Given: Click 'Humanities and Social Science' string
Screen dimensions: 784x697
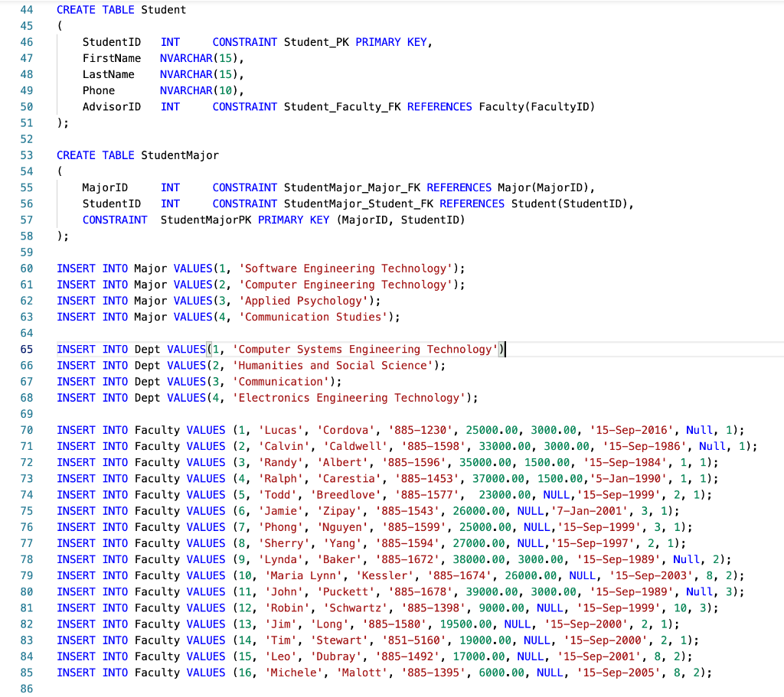Looking at the screenshot, I should point(332,366).
